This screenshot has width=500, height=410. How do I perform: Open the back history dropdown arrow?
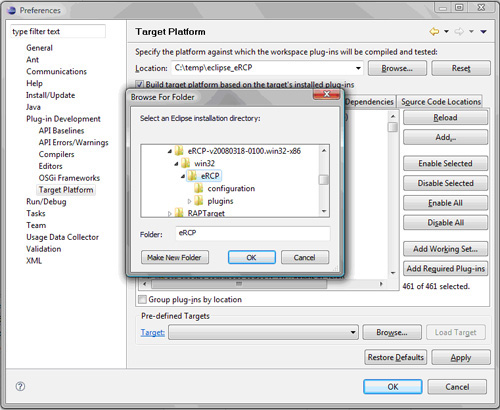tap(446, 32)
